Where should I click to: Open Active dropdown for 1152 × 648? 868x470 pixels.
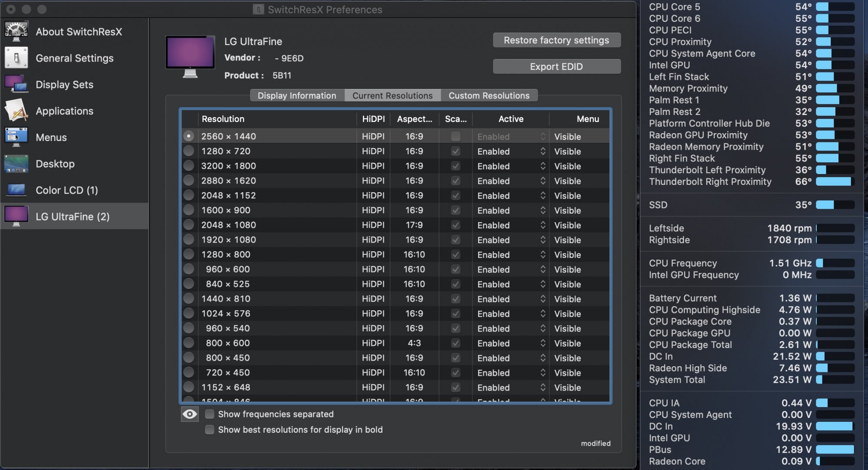coord(511,387)
